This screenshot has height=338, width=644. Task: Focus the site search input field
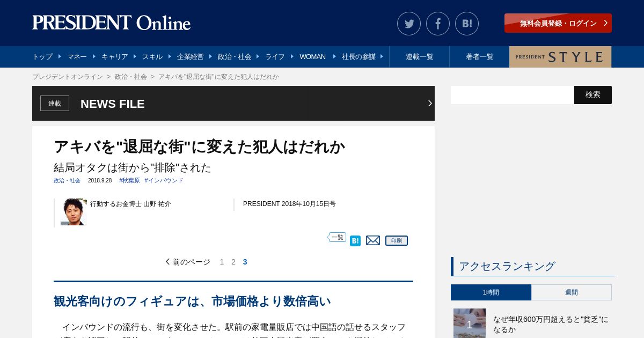coord(513,95)
